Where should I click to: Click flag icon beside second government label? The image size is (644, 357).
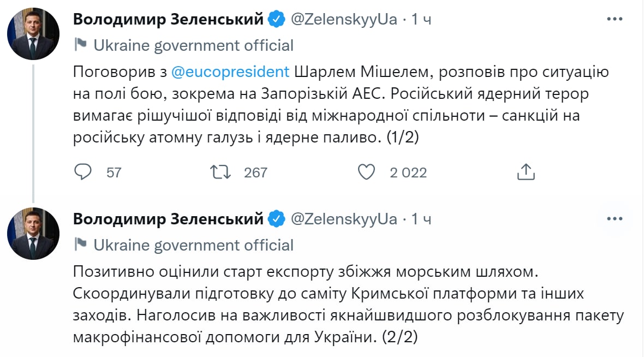(x=81, y=245)
